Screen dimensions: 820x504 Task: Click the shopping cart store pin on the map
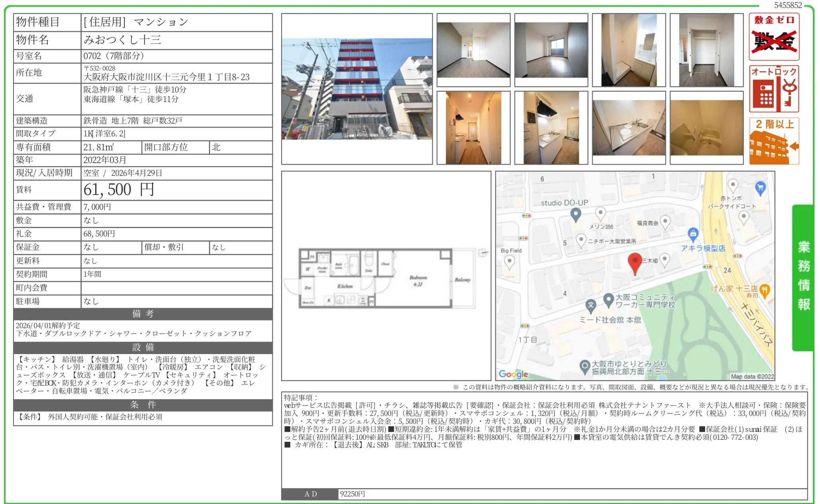pos(760,187)
